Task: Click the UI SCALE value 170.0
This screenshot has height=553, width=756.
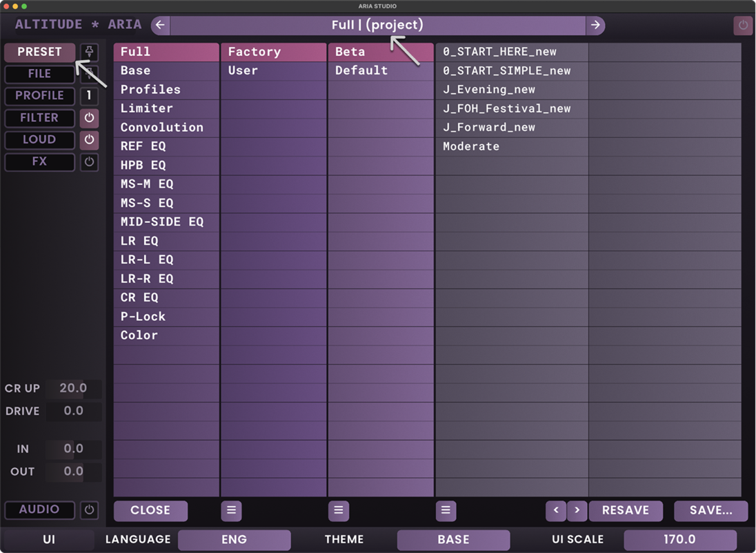Action: [679, 539]
